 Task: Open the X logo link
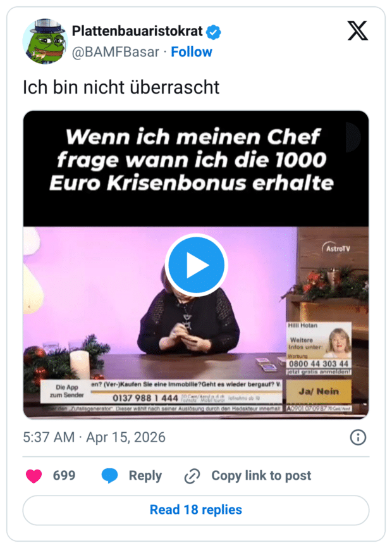tap(358, 31)
